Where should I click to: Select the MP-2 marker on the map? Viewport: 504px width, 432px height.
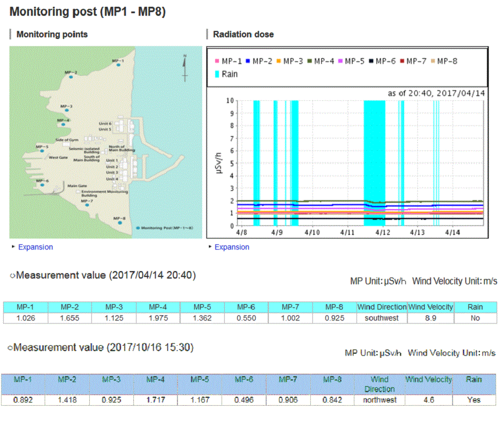(x=71, y=76)
